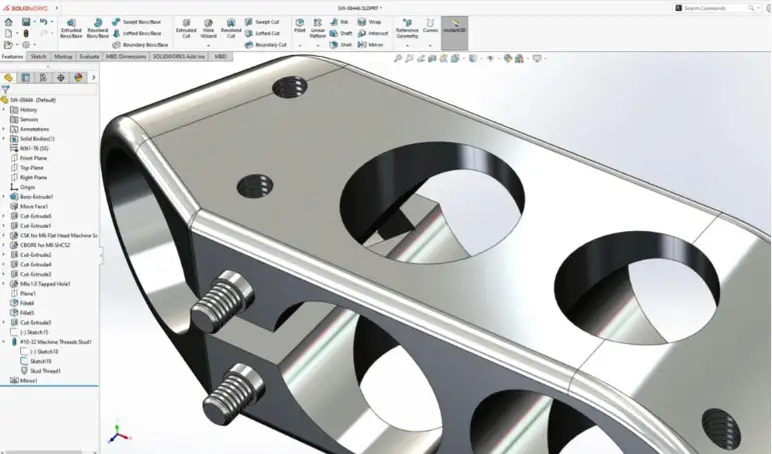
Task: Switch to the MBD Dimensions tab
Action: coord(126,57)
